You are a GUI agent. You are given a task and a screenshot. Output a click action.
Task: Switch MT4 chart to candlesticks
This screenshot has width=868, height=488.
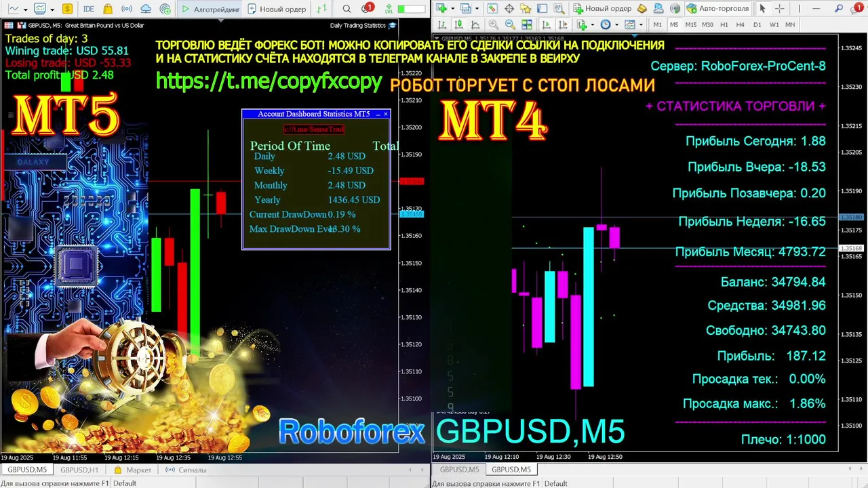pyautogui.click(x=458, y=24)
